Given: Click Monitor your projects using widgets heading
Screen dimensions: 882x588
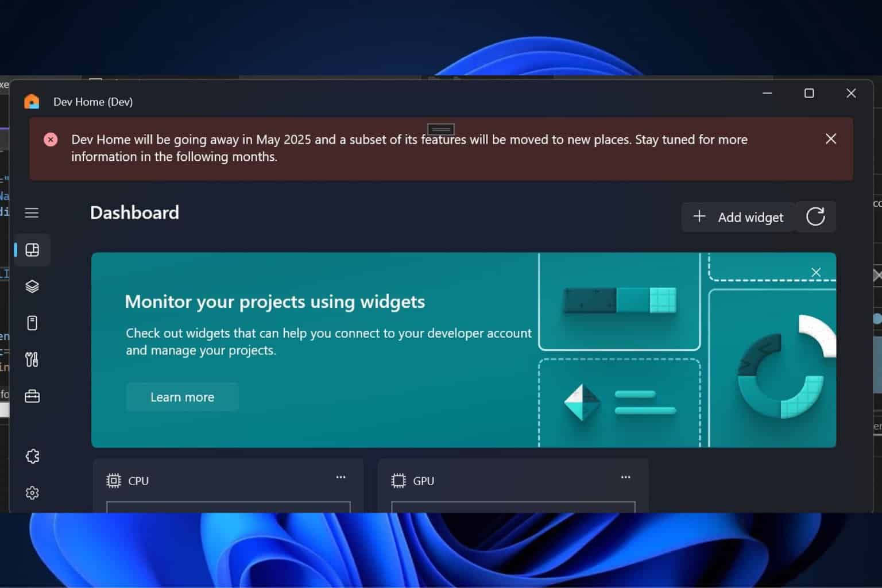Looking at the screenshot, I should pos(274,301).
